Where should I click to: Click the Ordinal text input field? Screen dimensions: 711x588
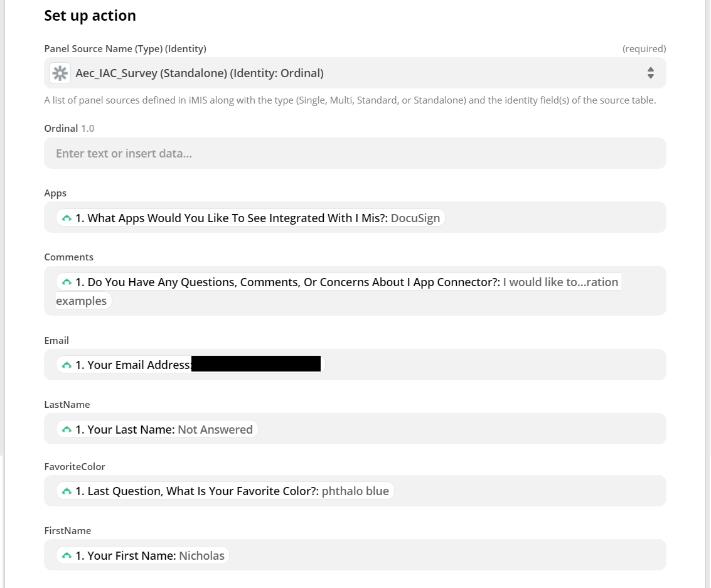click(355, 154)
